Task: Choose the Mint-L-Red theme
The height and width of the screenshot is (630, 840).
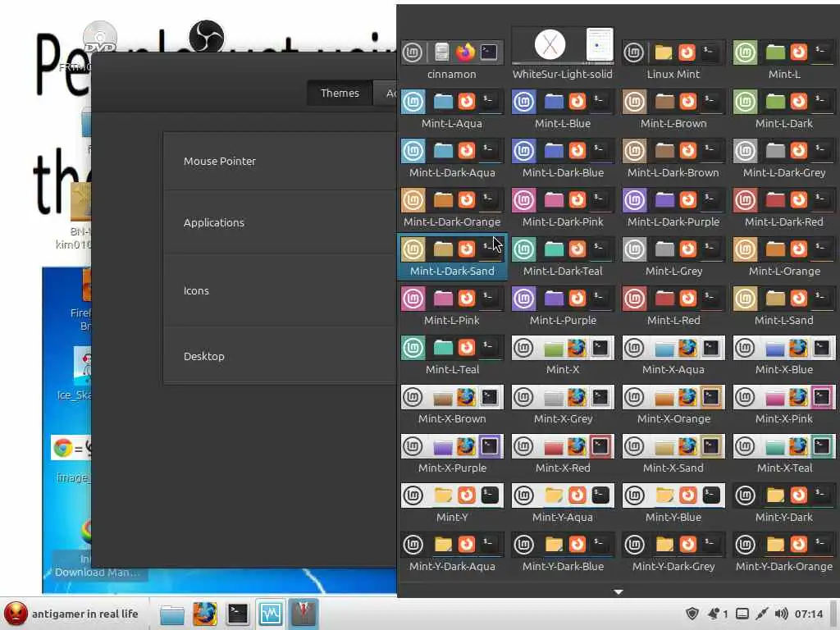Action: (x=673, y=299)
